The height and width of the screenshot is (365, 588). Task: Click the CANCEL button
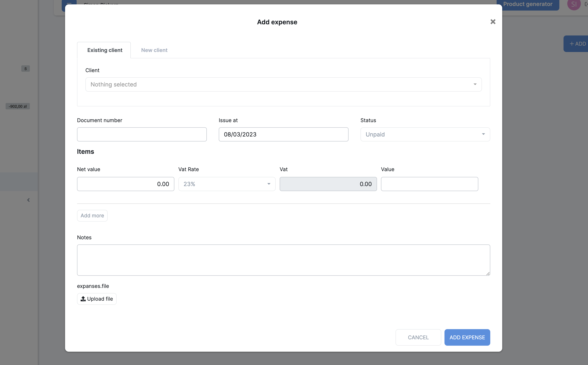[x=418, y=337]
